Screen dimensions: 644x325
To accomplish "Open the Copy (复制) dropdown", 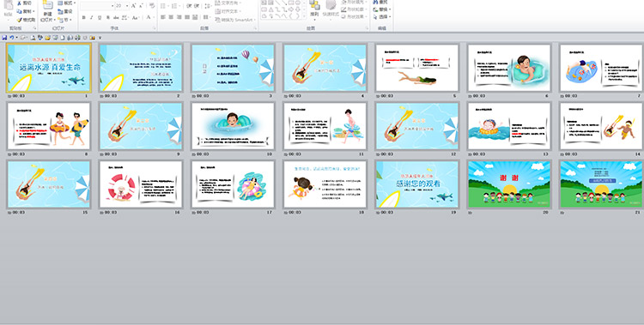I will 33,11.
